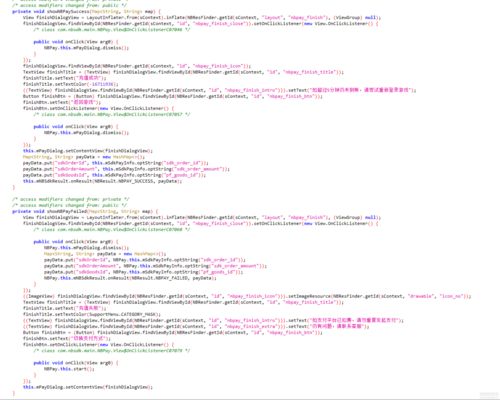Click closing brace ending showNBPaySuccess method
500x400 pixels.
(x=14, y=187)
